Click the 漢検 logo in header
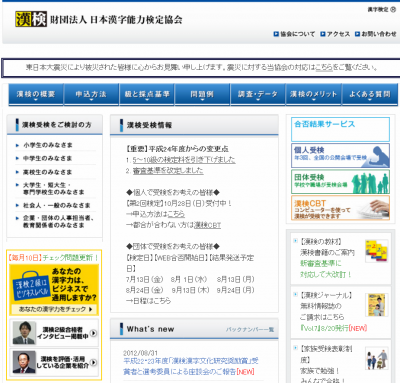 point(31,19)
